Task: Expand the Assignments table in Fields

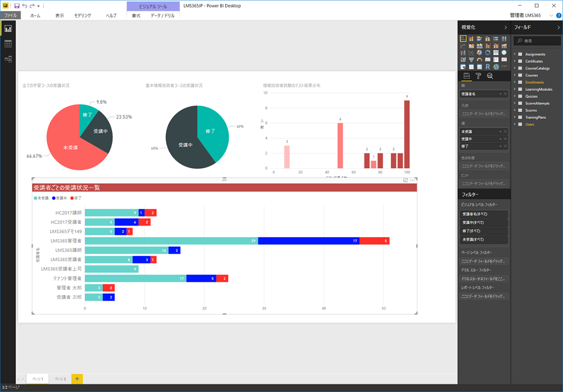Action: pos(515,55)
